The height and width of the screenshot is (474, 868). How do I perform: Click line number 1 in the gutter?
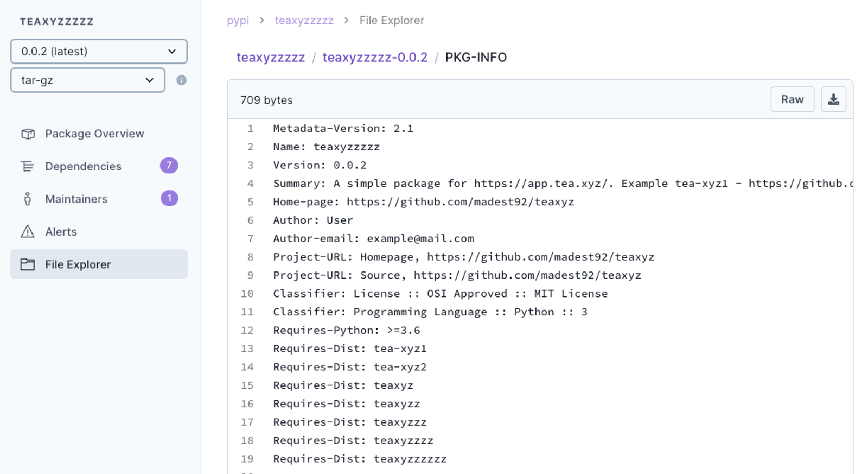(250, 129)
